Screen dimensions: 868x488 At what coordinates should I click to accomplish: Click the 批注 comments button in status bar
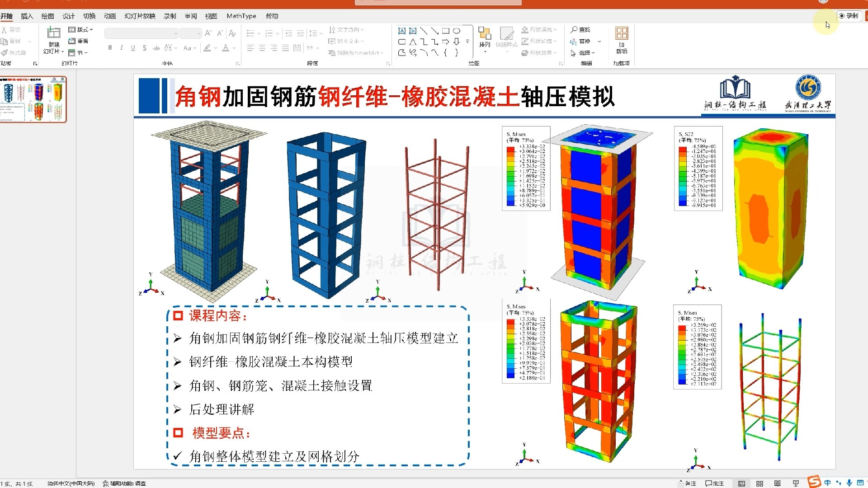pos(716,483)
